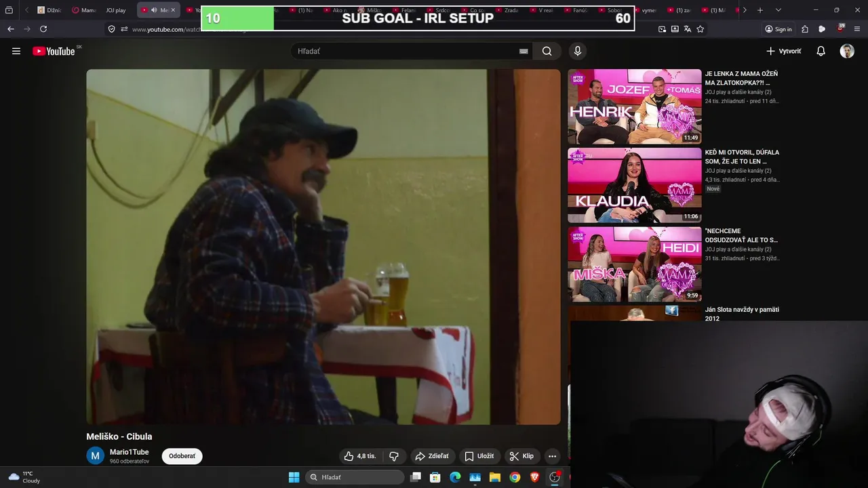Expand the all-tabs dropdown chevron
Screen dimensions: 868x488
click(778, 10)
